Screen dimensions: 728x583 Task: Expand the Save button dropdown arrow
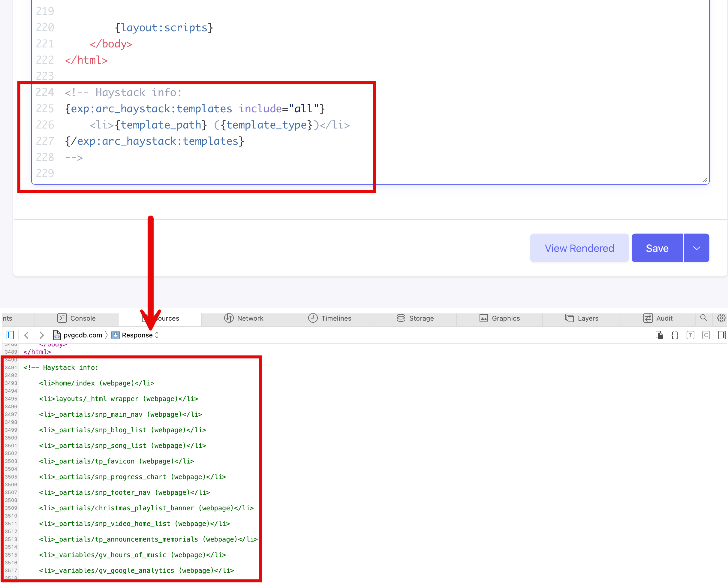tap(696, 248)
